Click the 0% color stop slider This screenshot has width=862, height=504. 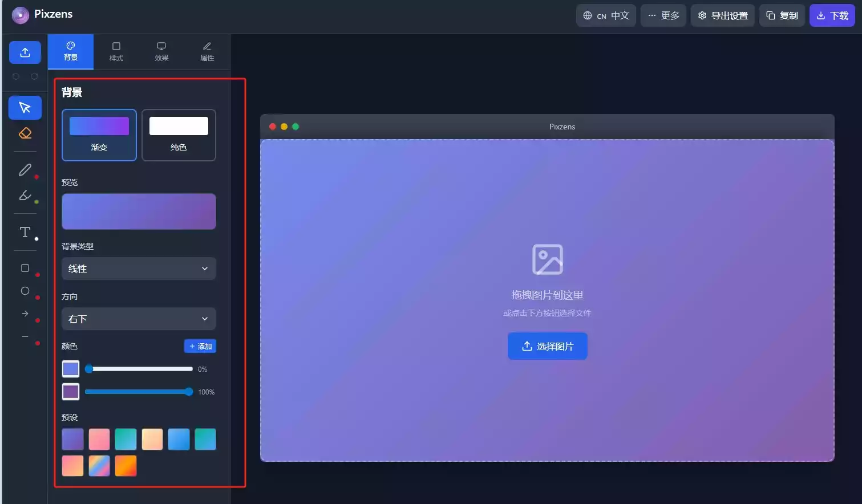click(139, 369)
